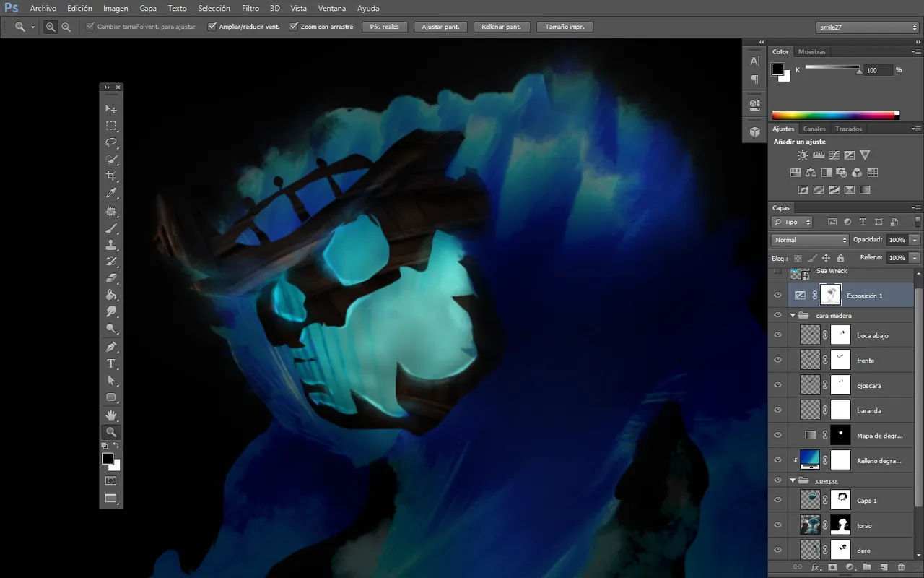Screen dimensions: 924x578
Task: Select the Brush tool
Action: (x=111, y=228)
